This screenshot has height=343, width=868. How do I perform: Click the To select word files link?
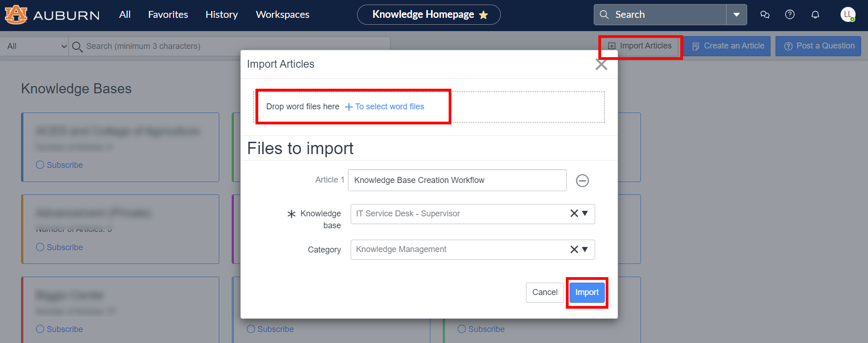coord(390,107)
